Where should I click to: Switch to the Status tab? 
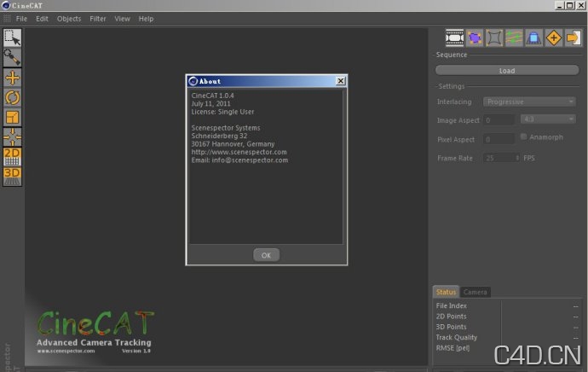coord(446,292)
